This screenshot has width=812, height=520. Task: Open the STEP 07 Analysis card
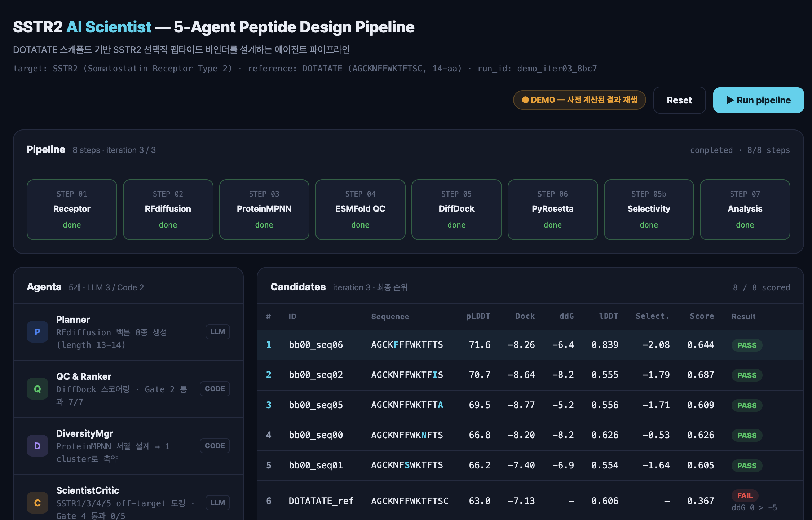tap(745, 210)
